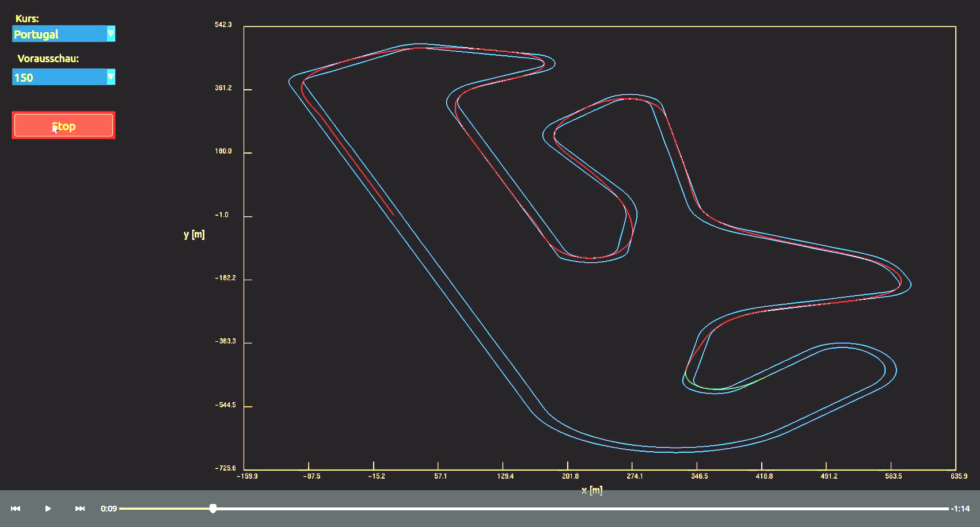Click the Kurs: label
Image resolution: width=980 pixels, height=527 pixels.
point(27,18)
